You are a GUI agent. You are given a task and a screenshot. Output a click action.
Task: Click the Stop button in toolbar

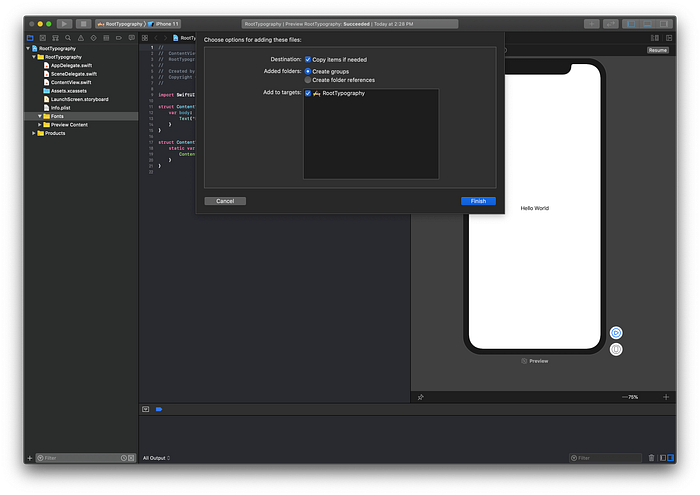coord(83,24)
